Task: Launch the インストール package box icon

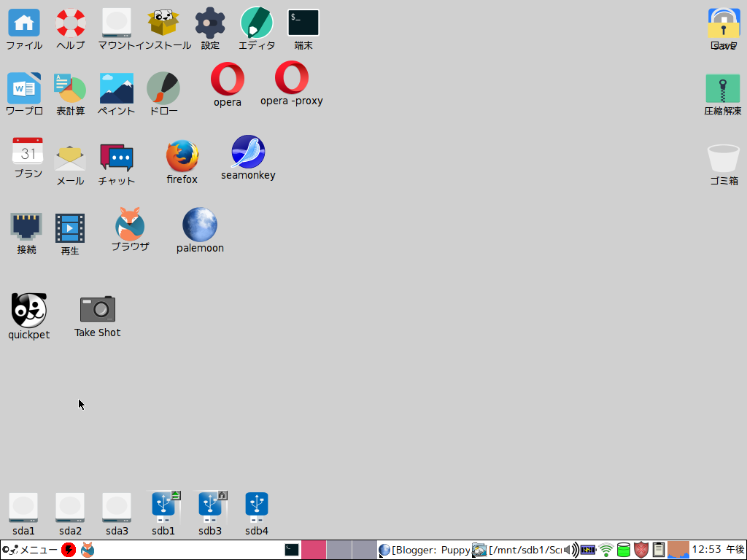Action: (163, 23)
